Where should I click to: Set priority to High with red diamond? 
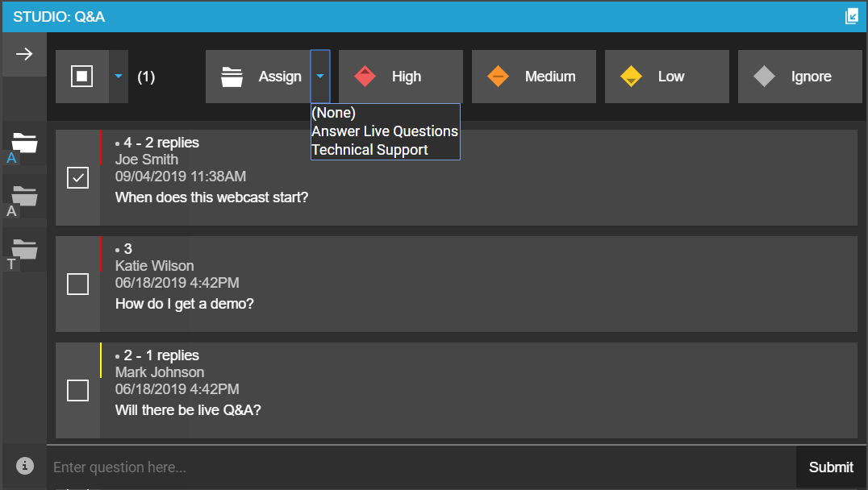pyautogui.click(x=400, y=77)
